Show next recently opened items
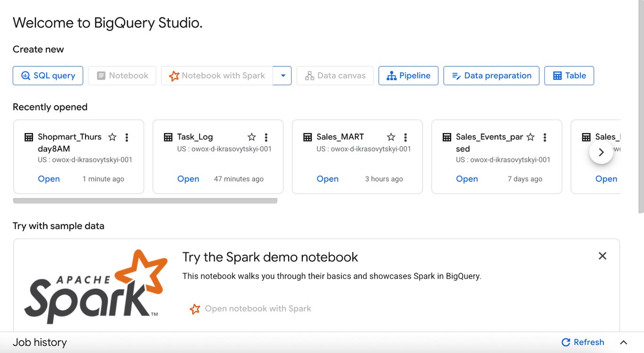This screenshot has width=644, height=353. 601,152
